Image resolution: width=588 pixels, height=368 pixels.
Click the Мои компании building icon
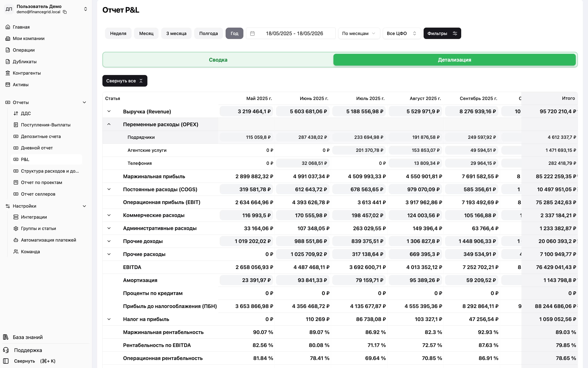8,38
